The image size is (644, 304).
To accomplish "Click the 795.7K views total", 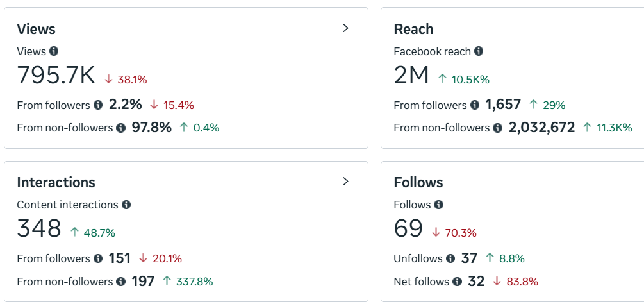I will (56, 76).
